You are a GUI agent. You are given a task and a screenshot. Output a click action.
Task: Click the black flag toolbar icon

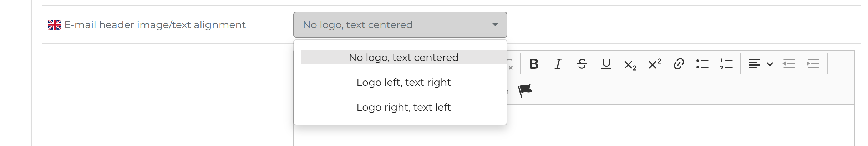point(525,90)
